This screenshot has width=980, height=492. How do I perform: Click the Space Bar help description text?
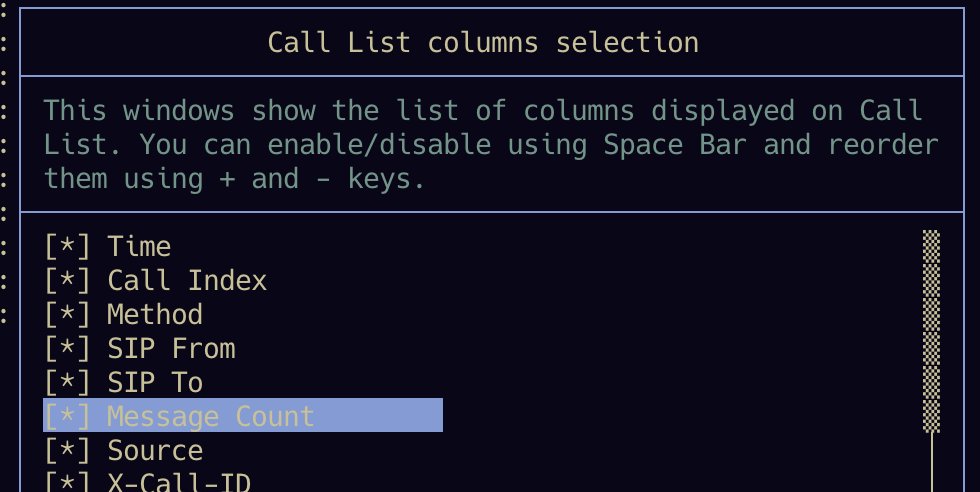coord(490,145)
